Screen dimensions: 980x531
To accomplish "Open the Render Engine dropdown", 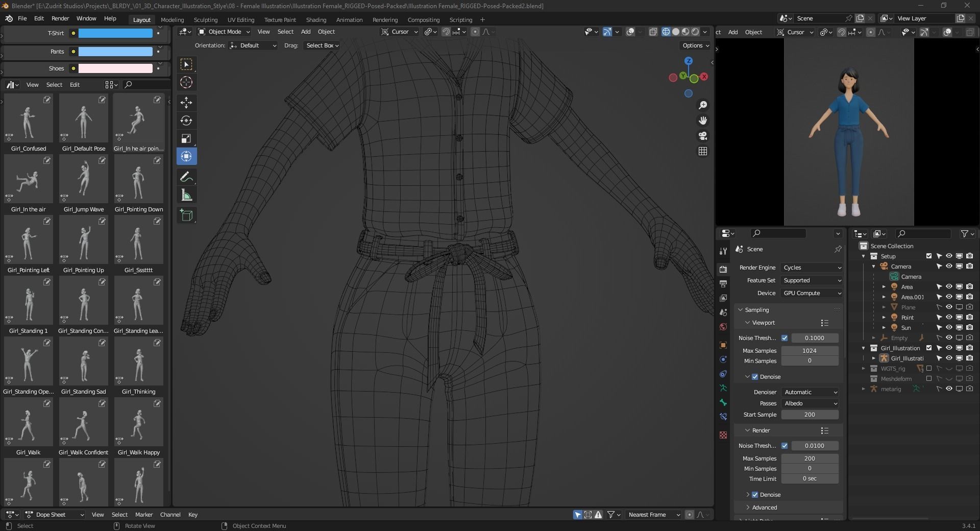I will [812, 268].
